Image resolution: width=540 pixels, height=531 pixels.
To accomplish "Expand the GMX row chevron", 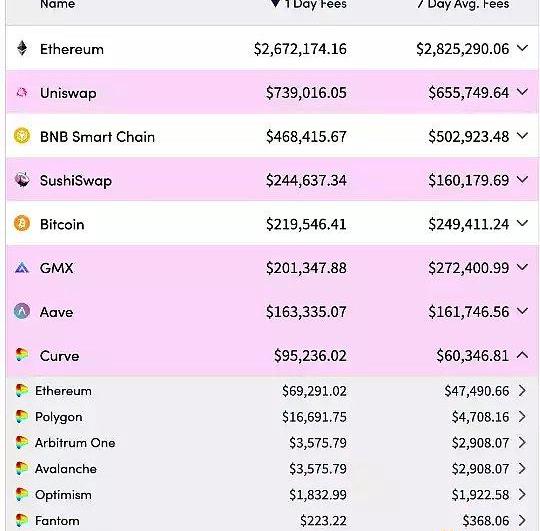I will (522, 267).
